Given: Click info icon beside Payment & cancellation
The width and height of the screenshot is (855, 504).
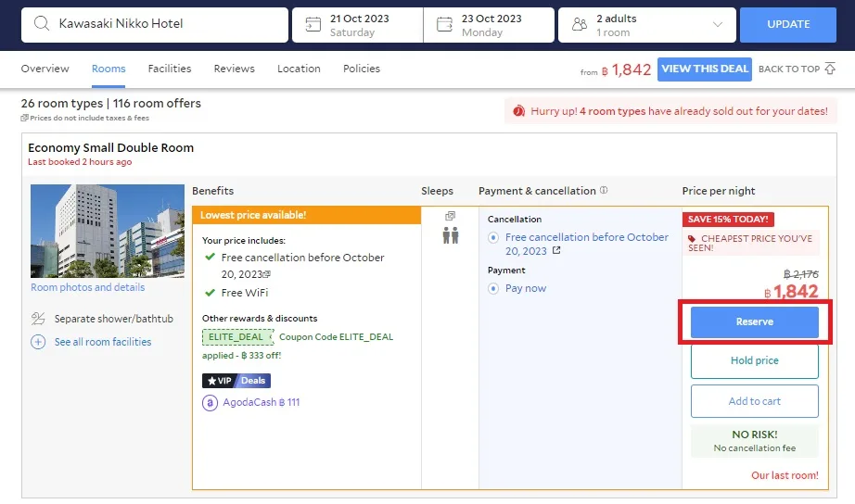Looking at the screenshot, I should click(604, 190).
